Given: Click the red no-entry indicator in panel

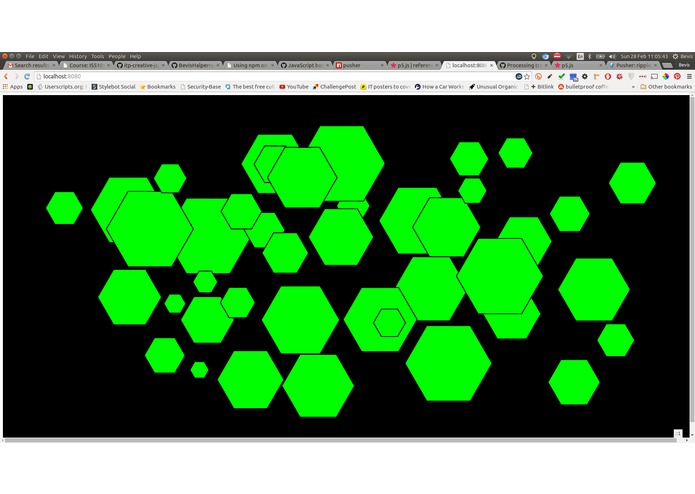Looking at the screenshot, I should tap(557, 56).
